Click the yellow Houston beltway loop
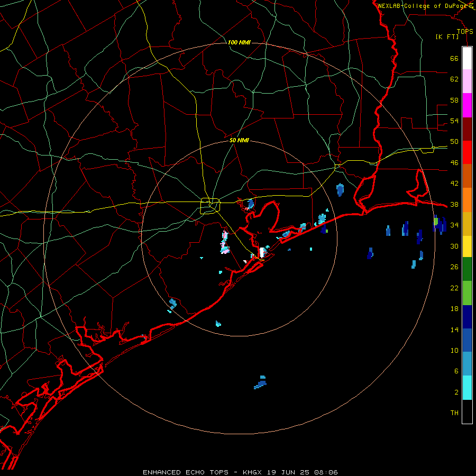The height and width of the screenshot is (476, 476). tap(210, 206)
